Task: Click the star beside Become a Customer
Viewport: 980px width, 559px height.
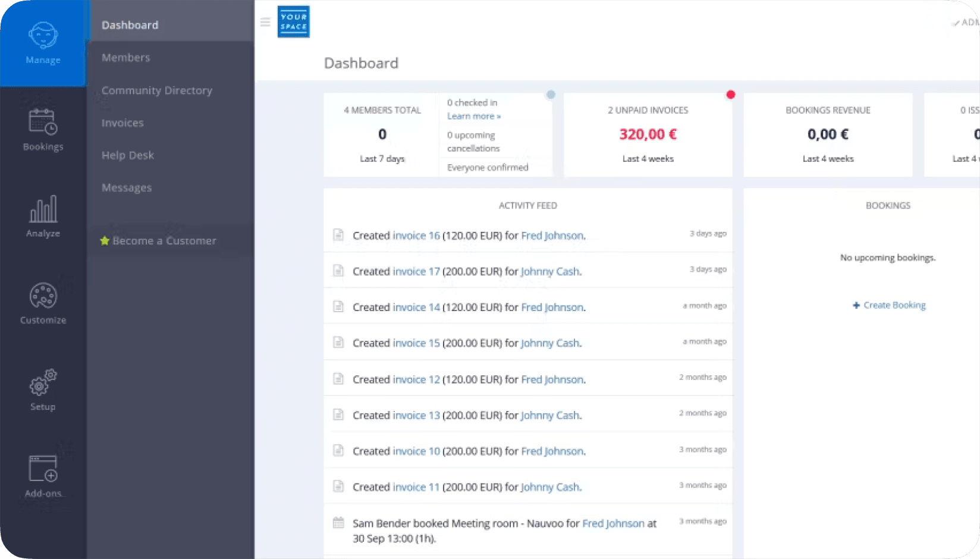Action: [x=105, y=240]
